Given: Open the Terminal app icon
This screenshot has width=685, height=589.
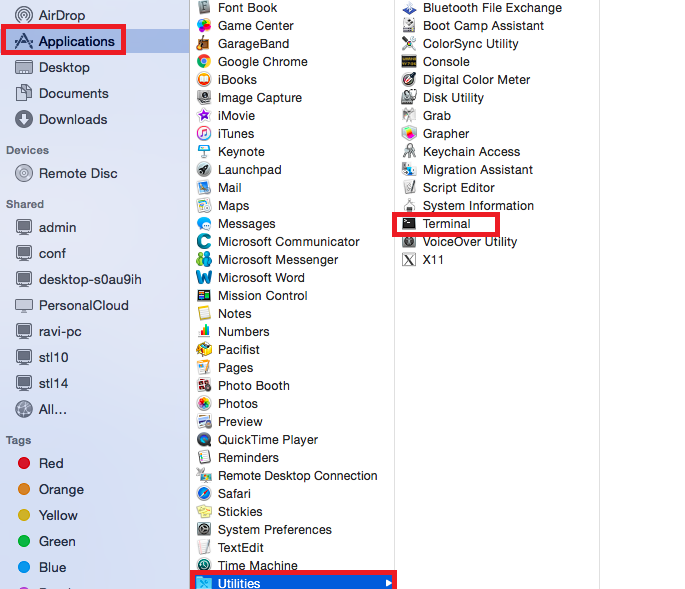Looking at the screenshot, I should (409, 224).
